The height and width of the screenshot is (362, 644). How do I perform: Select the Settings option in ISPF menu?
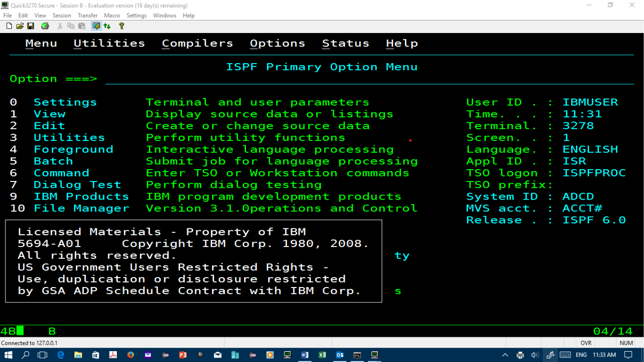65,103
